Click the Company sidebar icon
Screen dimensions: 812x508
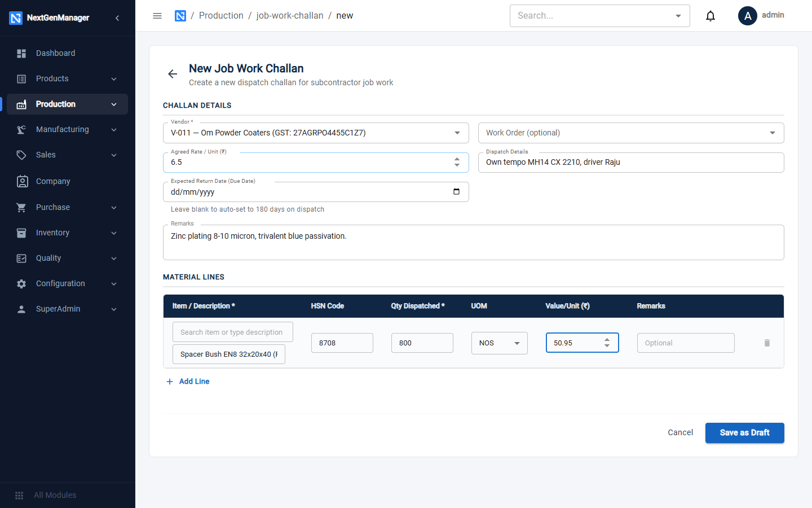coord(22,181)
